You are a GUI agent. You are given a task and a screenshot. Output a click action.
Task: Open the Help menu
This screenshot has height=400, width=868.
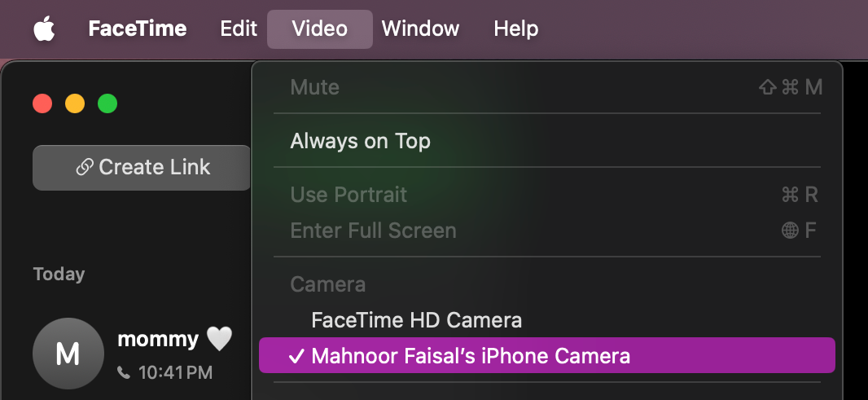[x=516, y=29]
